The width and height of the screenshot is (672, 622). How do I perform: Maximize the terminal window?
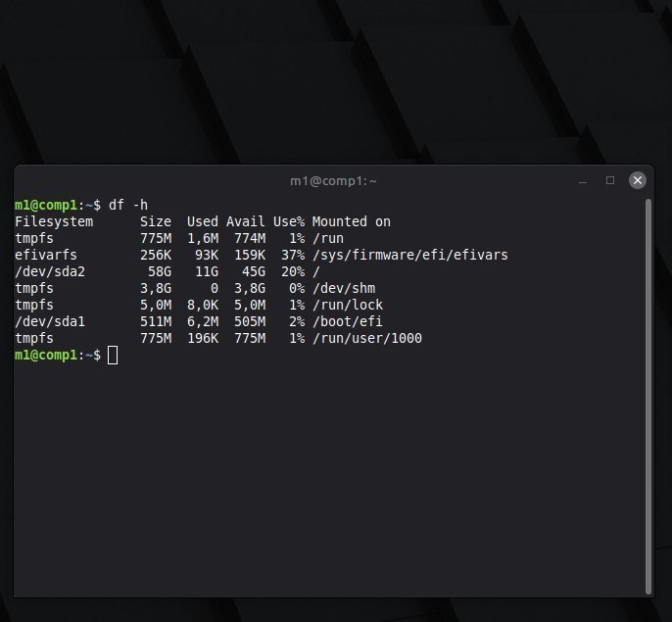point(609,180)
